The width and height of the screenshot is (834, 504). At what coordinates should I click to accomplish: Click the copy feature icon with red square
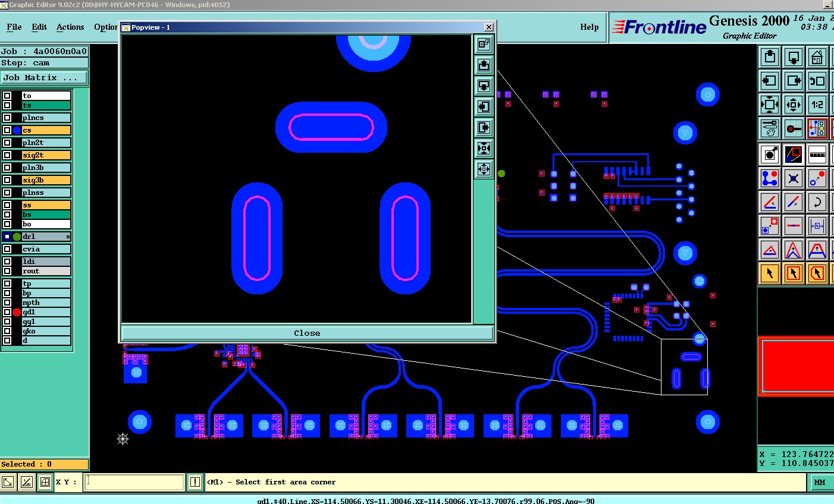[770, 226]
